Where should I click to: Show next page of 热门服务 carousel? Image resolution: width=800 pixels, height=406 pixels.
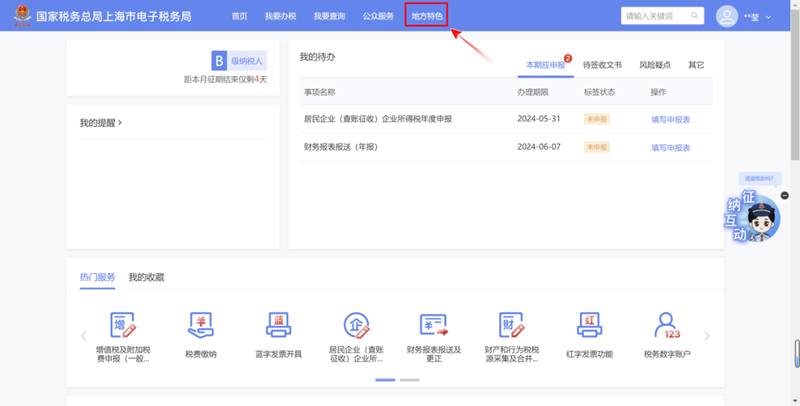[707, 336]
